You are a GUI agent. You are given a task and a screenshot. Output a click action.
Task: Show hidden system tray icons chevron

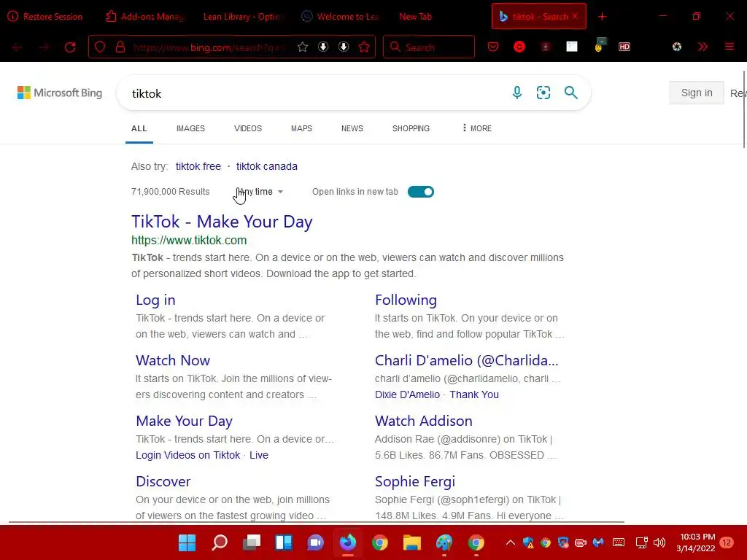510,542
